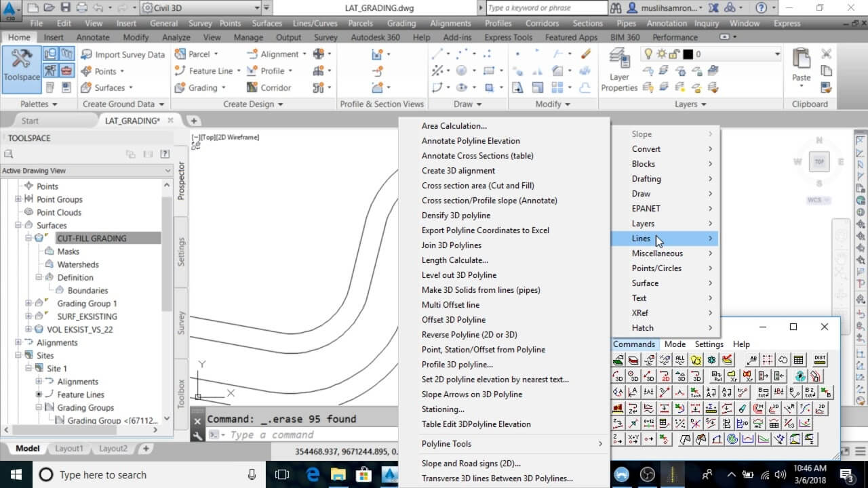
Task: Open the layer 0 dropdown list
Action: tap(777, 54)
